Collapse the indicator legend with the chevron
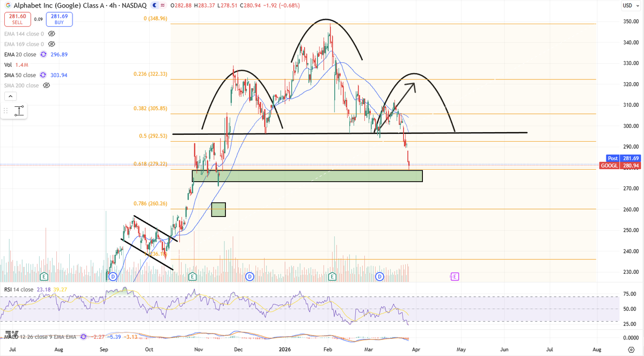Screen dimensions: 644x356 tap(10, 96)
